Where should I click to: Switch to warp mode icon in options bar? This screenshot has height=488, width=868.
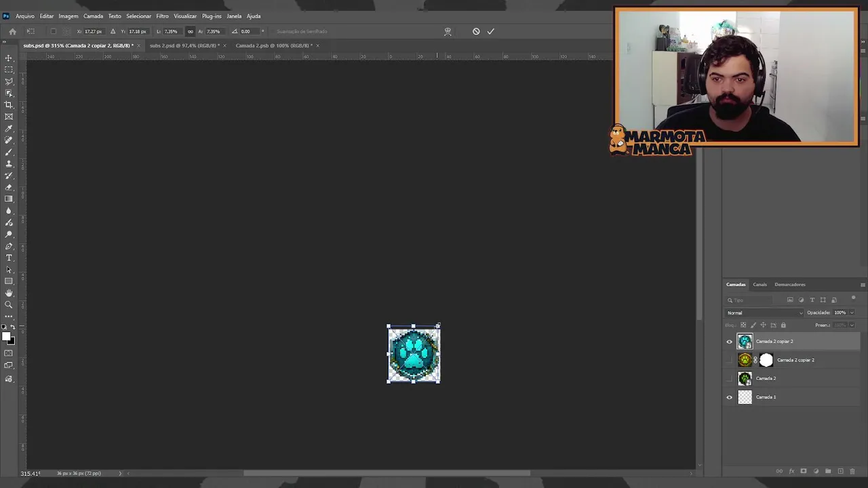[x=448, y=31]
